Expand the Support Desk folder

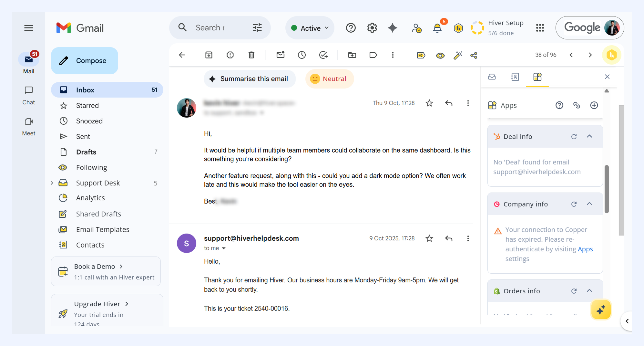(52, 183)
